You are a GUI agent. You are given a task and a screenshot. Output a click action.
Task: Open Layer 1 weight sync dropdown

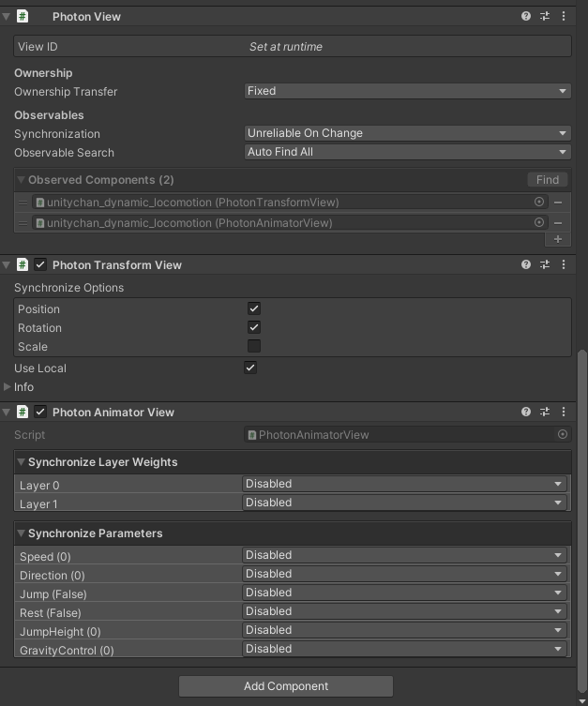click(x=404, y=503)
